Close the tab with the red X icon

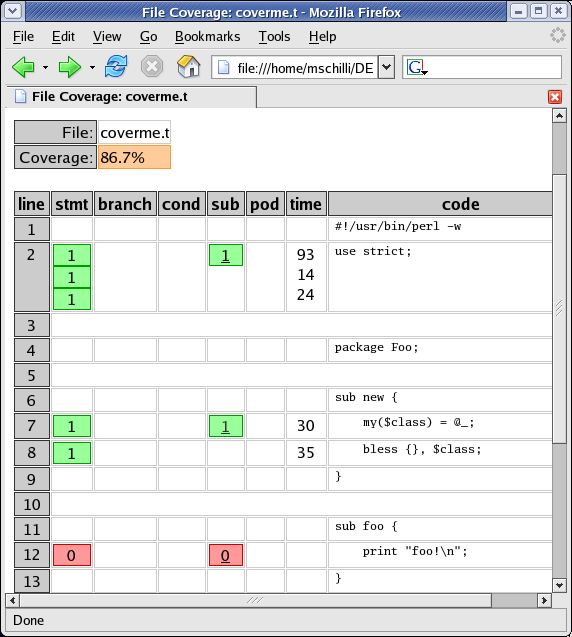pos(555,97)
